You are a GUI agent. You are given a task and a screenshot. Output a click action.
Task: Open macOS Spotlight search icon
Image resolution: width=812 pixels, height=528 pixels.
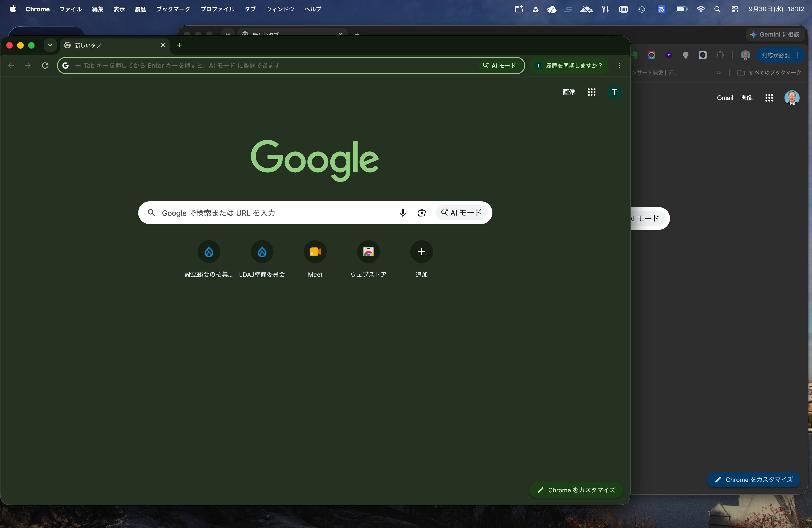click(x=717, y=9)
